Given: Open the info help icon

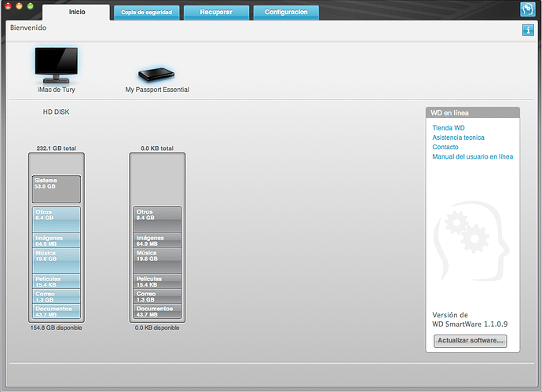Looking at the screenshot, I should tap(528, 30).
